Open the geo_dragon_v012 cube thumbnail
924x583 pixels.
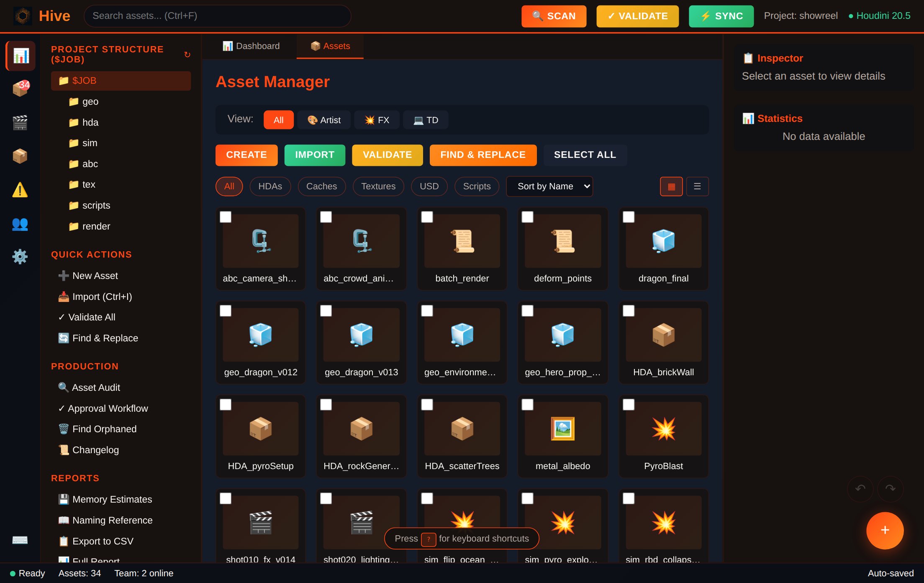pyautogui.click(x=261, y=335)
